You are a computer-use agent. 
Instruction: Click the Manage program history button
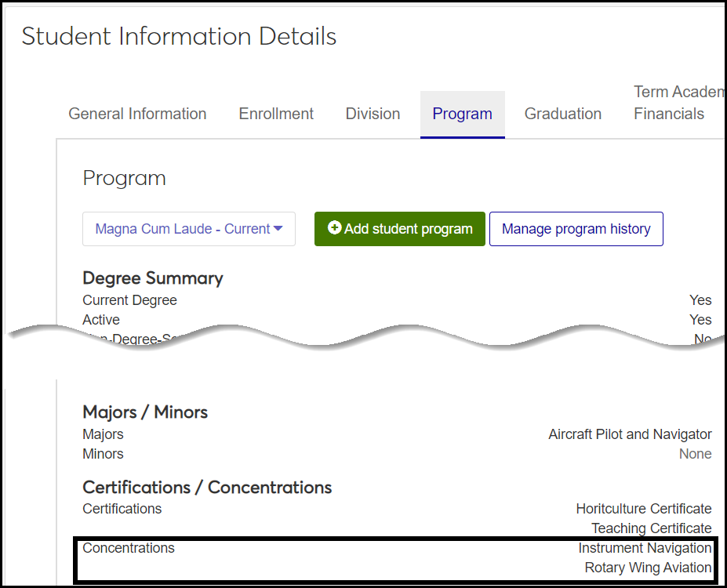click(x=576, y=229)
